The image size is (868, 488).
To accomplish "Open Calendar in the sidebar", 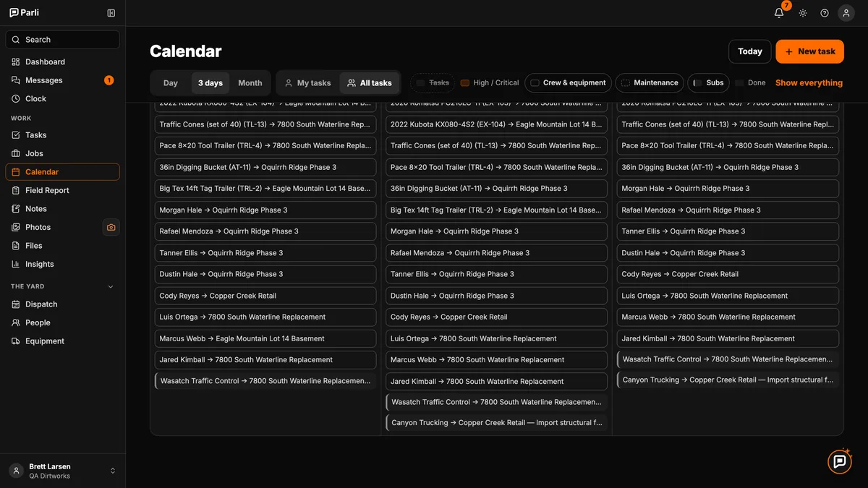I will pos(62,172).
